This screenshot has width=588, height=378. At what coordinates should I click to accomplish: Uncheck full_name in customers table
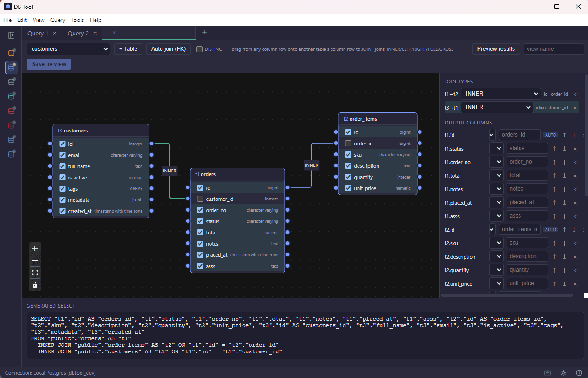pyautogui.click(x=62, y=166)
